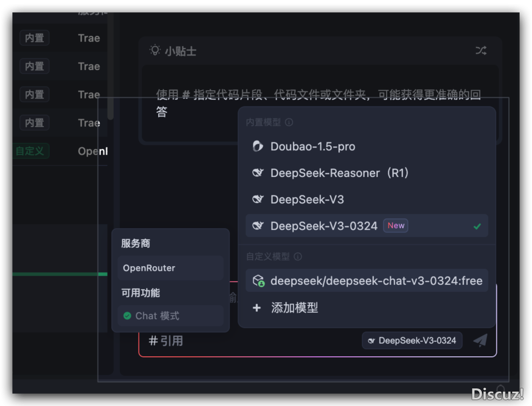Click the send paper-plane icon
This screenshot has width=532, height=406.
[x=480, y=340]
